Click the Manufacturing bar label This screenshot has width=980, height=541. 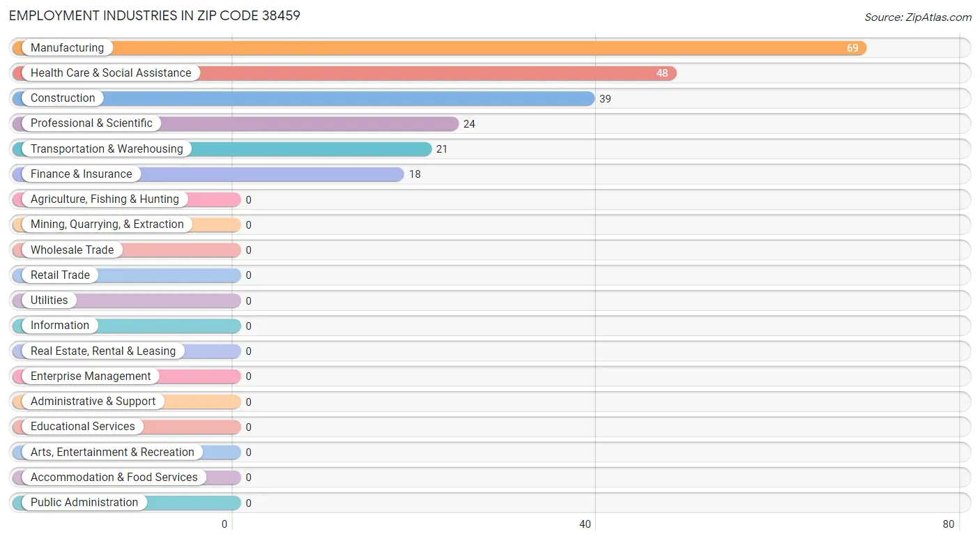coord(67,48)
